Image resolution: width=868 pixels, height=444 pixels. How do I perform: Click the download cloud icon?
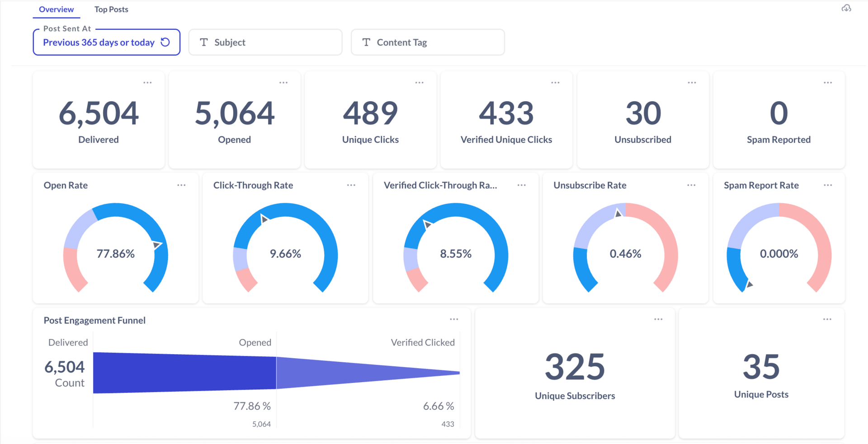[x=846, y=8]
